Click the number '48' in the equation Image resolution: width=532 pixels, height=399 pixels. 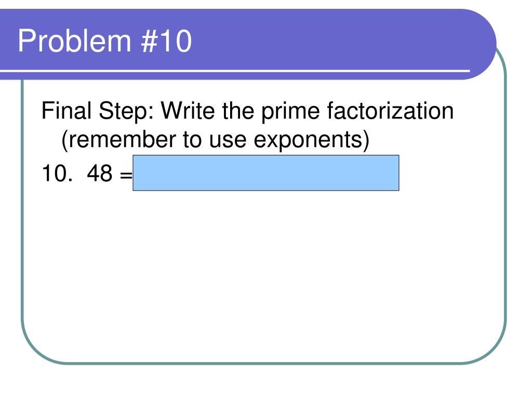[x=99, y=174]
